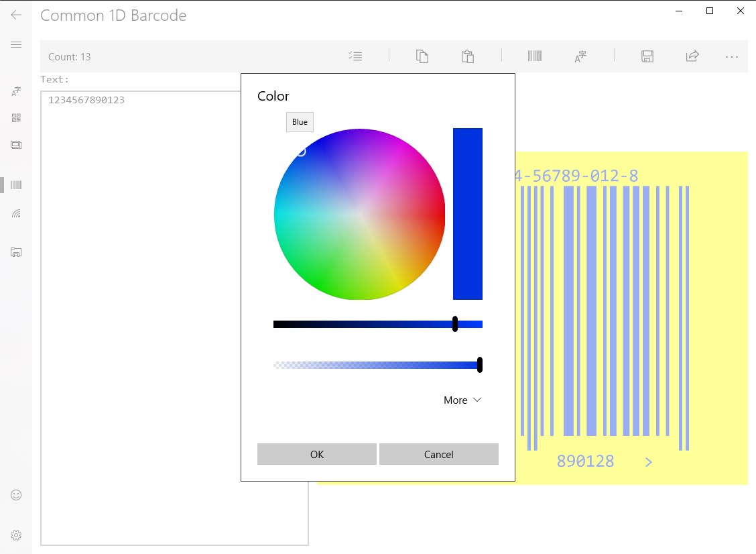
Task: Open the card layout sidebar icon
Action: [16, 145]
